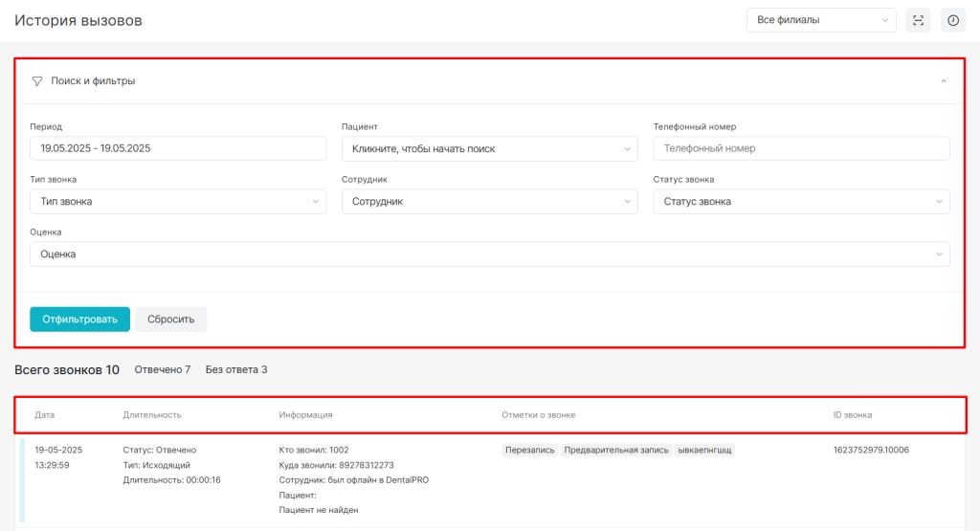Focus the Телефонный номер input field

tap(801, 148)
